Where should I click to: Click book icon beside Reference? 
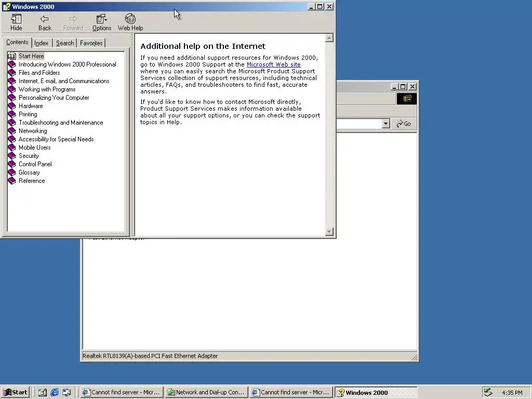click(12, 180)
